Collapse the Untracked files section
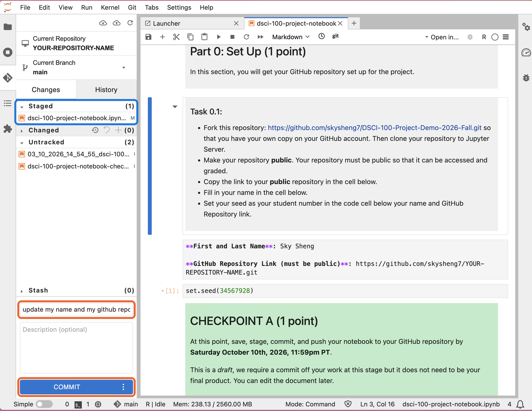The height and width of the screenshot is (411, 532). point(22,143)
